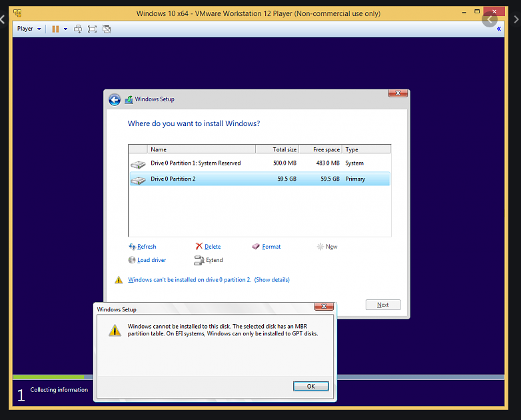Screen dimensions: 521x420
Task: Click the warning triangle in error dialog
Action: 115,331
